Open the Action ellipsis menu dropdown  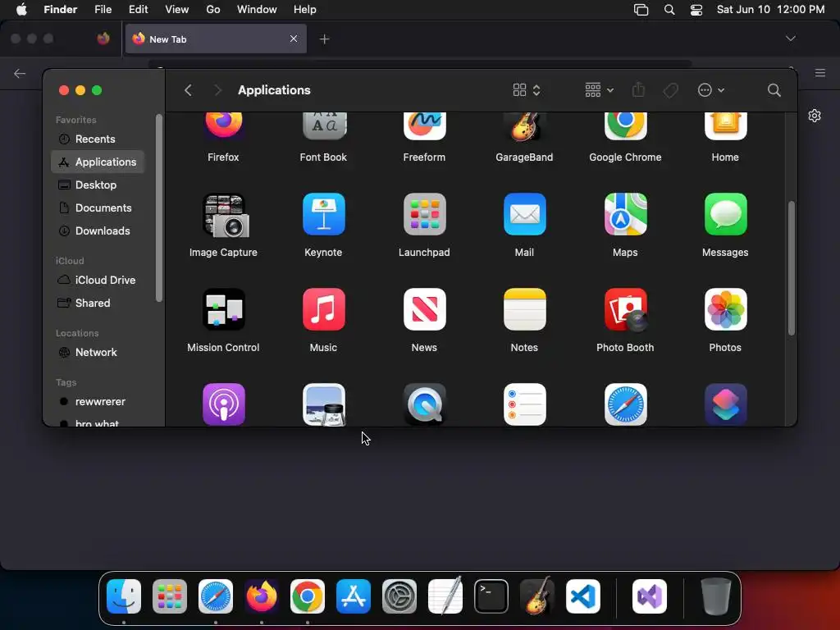tap(711, 90)
